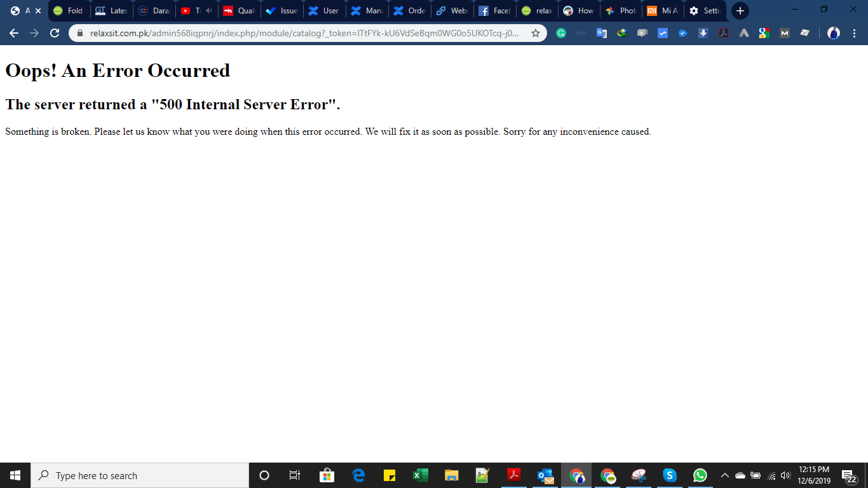Switch to the Settings tab
The width and height of the screenshot is (868, 488).
coord(706,11)
